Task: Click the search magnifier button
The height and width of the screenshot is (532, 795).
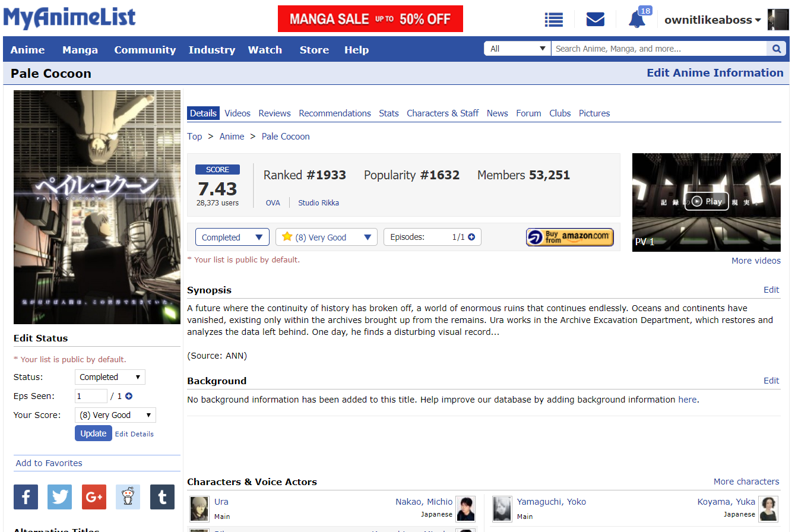Action: [776, 49]
